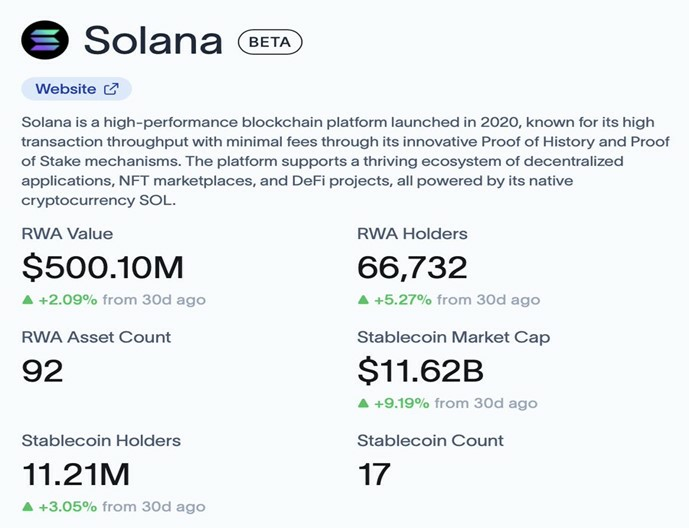Click the 11.21M Stablecoin Holders figure
The height and width of the screenshot is (528, 689).
75,475
